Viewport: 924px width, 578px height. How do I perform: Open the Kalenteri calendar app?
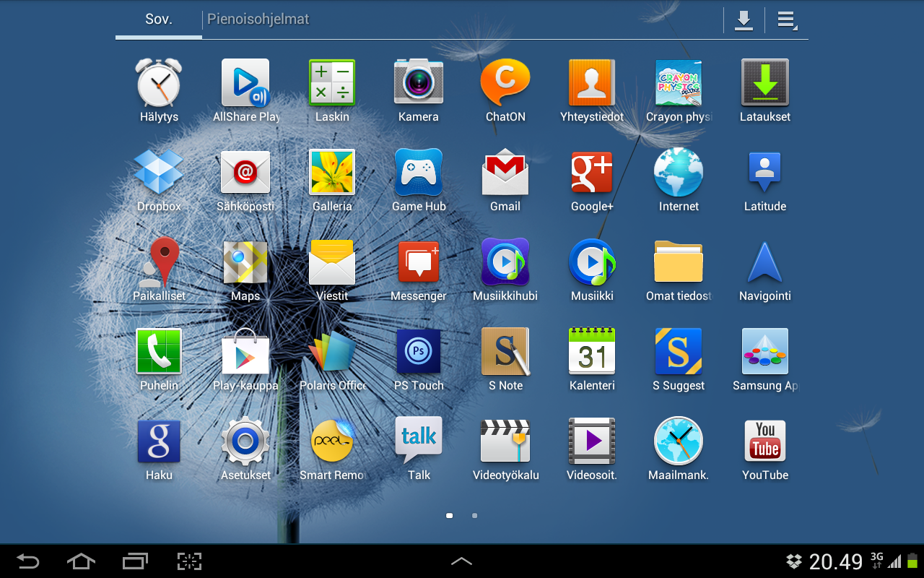(592, 360)
